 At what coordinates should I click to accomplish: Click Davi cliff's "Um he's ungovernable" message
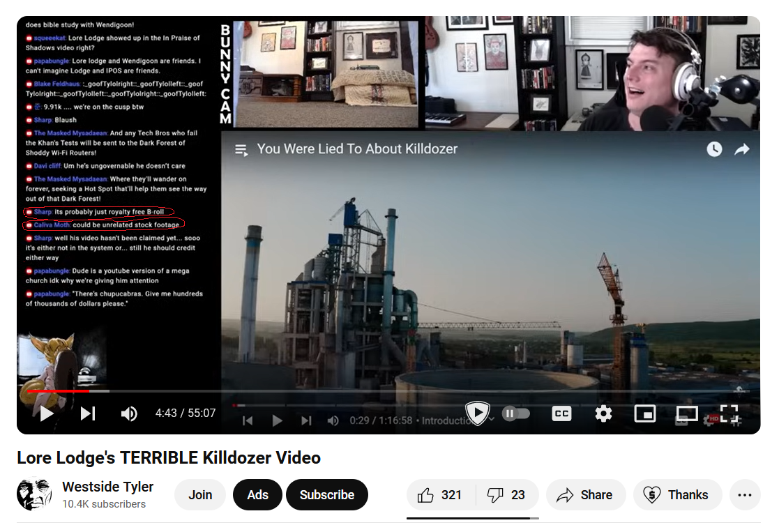pos(105,166)
